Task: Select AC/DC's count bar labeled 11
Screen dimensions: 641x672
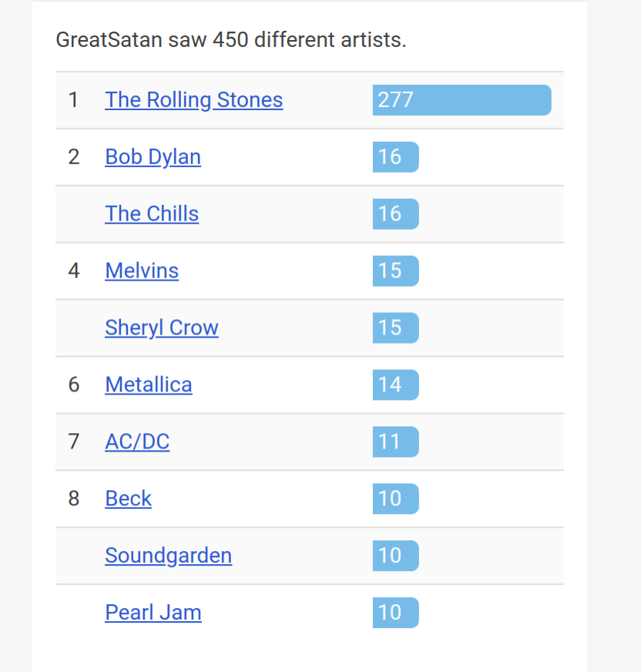Action: (x=395, y=442)
